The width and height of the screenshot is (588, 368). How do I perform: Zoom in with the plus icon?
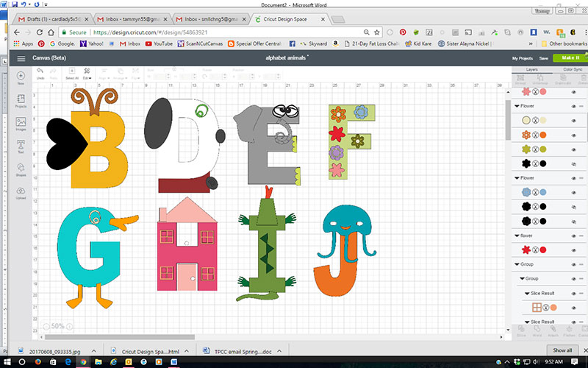point(69,326)
